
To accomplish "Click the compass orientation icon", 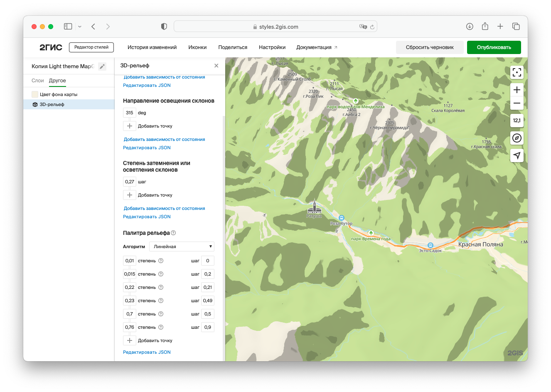I will (517, 138).
